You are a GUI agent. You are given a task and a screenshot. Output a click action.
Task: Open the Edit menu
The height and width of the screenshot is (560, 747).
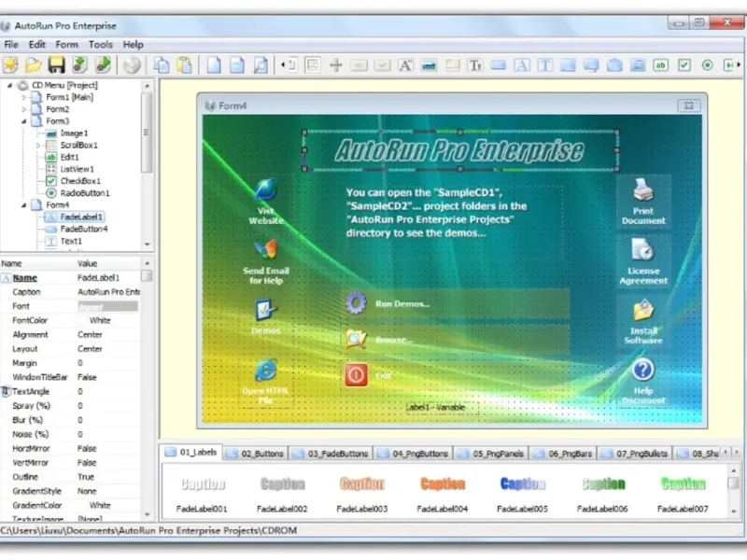pos(36,44)
